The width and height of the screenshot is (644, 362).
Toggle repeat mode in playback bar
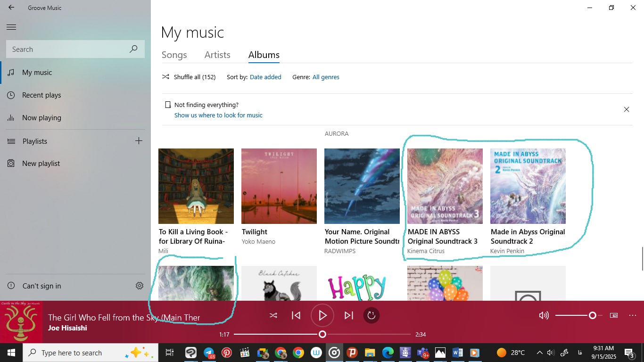pyautogui.click(x=372, y=315)
